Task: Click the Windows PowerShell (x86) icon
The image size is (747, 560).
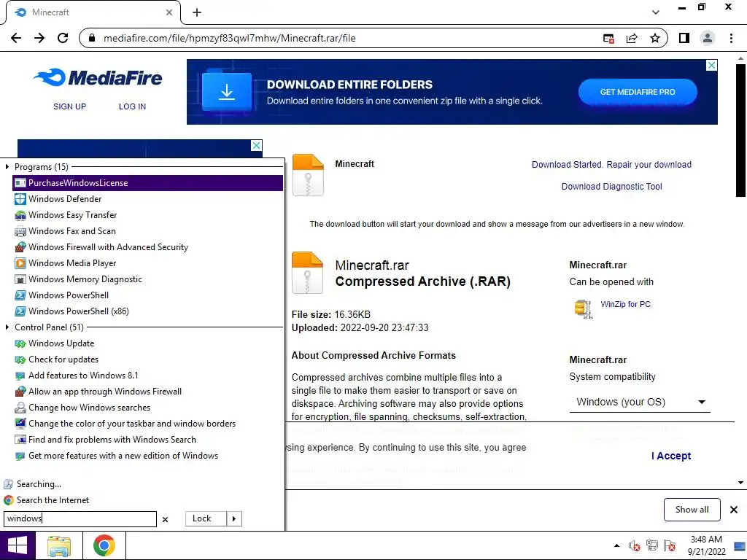Action: [x=20, y=311]
